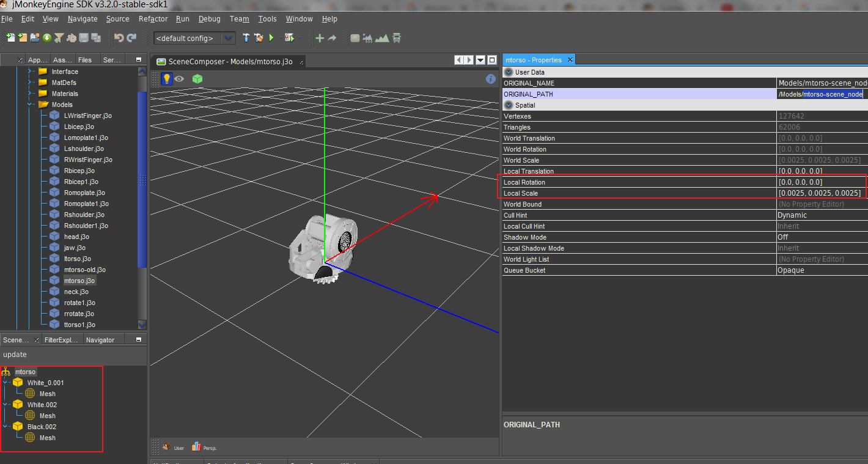The width and height of the screenshot is (868, 464).
Task: Click the terrain mountain toolbar icon
Action: pyautogui.click(x=382, y=38)
